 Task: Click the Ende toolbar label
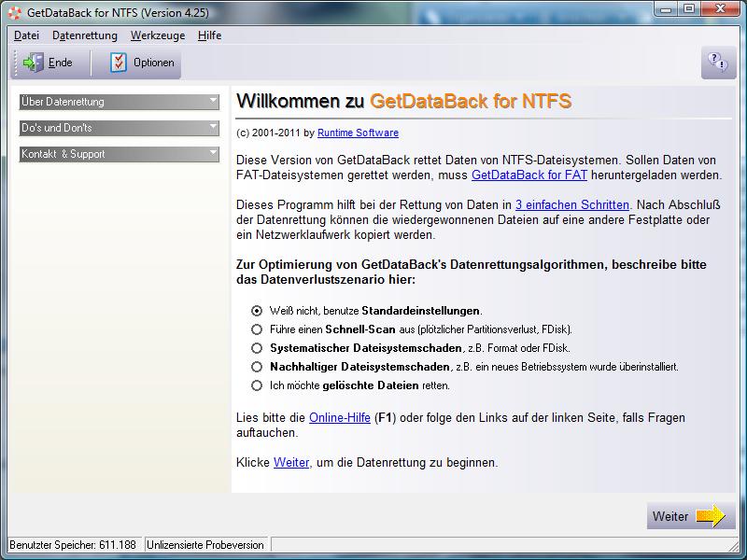pyautogui.click(x=60, y=63)
